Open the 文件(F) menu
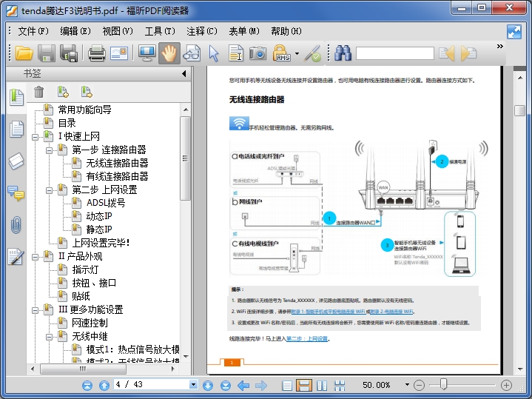Screen dimensions: 532x399 (x=33, y=31)
